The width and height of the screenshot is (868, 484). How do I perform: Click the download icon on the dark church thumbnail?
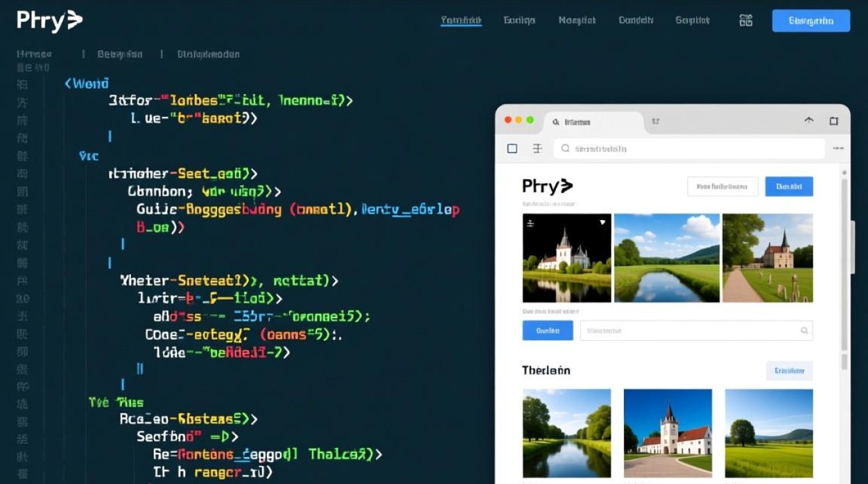[604, 223]
